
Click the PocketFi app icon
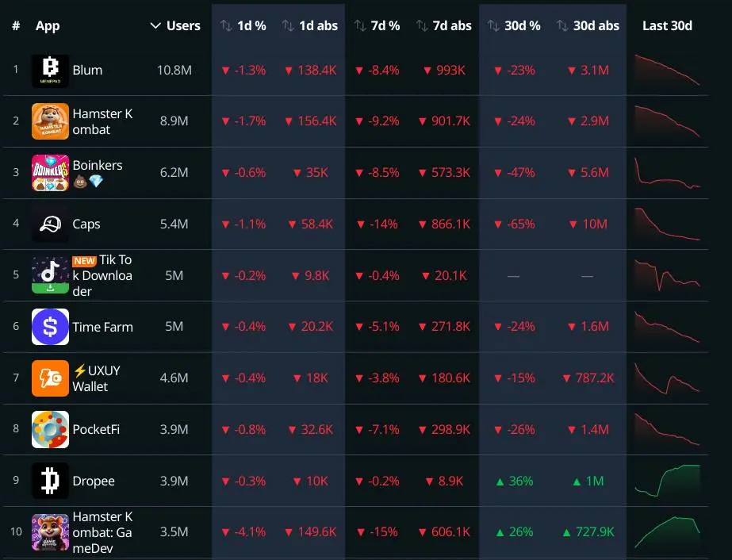pos(50,429)
